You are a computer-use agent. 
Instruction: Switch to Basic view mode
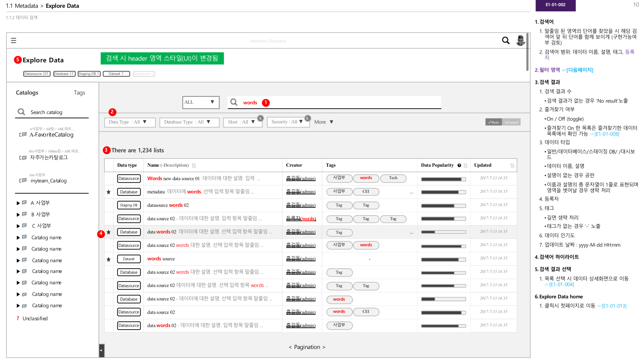tap(494, 122)
